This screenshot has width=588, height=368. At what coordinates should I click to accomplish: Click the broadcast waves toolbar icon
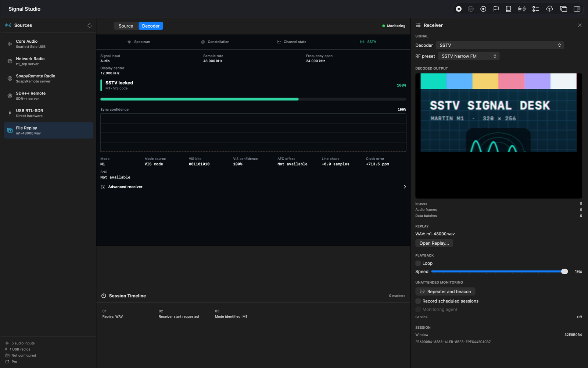point(521,9)
